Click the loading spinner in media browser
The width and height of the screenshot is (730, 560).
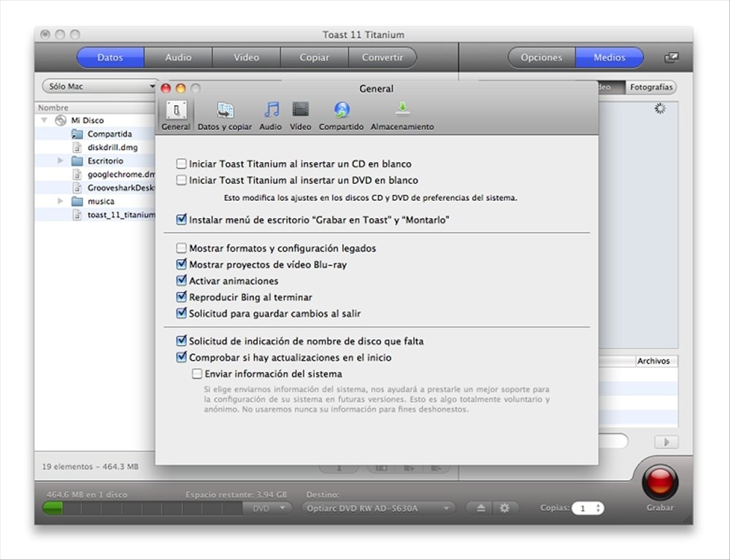pos(660,109)
